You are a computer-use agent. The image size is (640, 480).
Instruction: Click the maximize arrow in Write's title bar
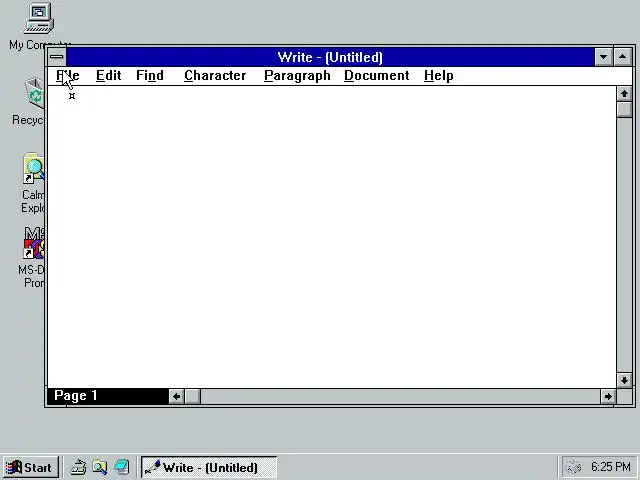[622, 57]
